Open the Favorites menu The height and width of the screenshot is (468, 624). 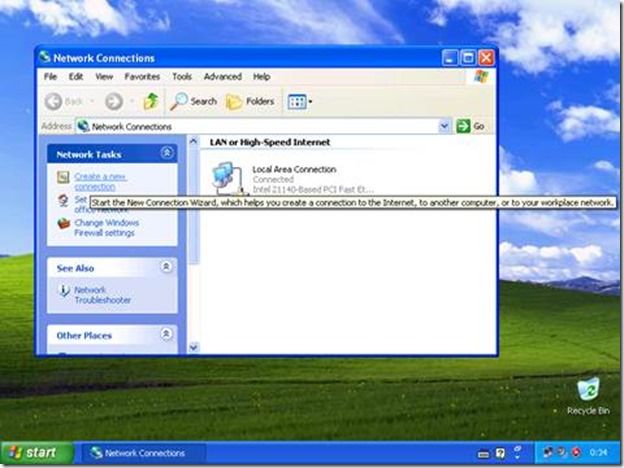pyautogui.click(x=142, y=76)
